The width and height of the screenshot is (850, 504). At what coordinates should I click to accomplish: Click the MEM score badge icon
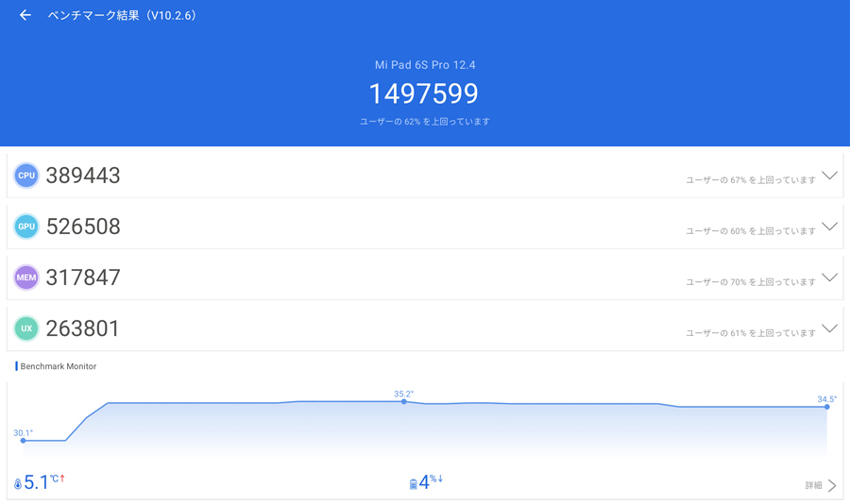click(26, 277)
